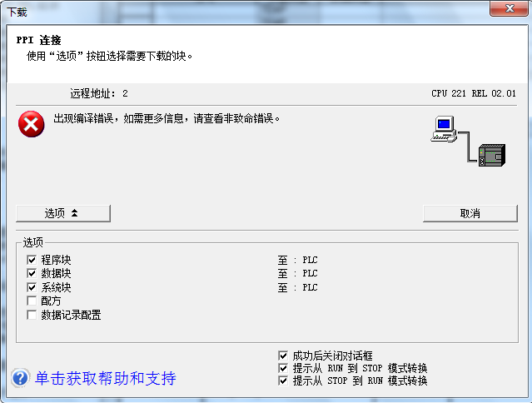This screenshot has height=403, width=532.
Task: Toggle 提示从 STOP 到 RUN 模式转换 checkbox
Action: pos(285,381)
